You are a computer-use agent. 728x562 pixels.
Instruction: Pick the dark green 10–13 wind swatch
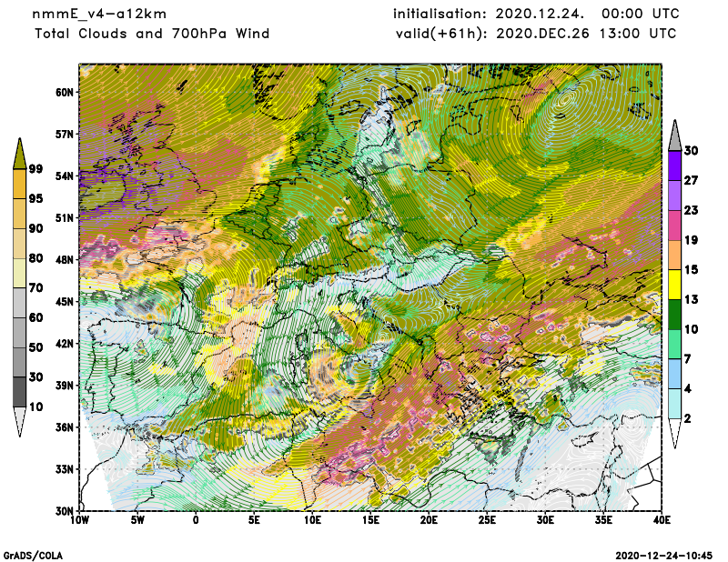(674, 315)
